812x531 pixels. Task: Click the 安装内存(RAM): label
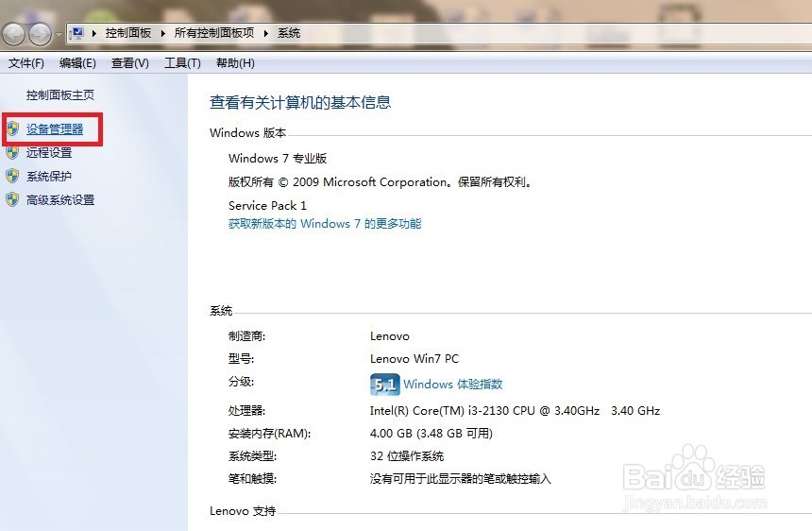[x=270, y=434]
